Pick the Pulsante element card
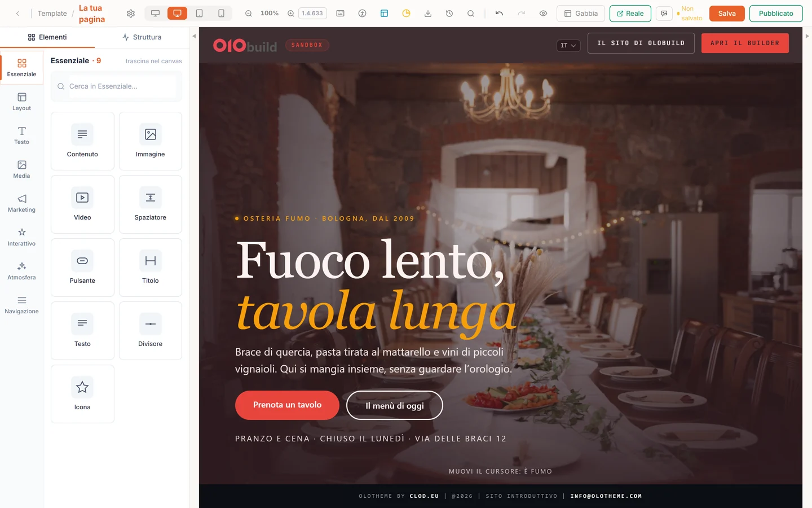 (82, 268)
